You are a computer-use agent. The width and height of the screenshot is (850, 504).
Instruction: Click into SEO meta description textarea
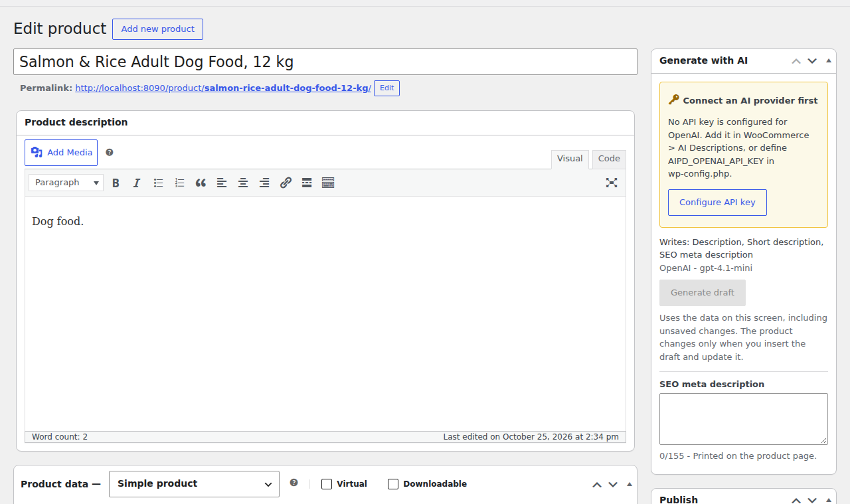pos(744,419)
